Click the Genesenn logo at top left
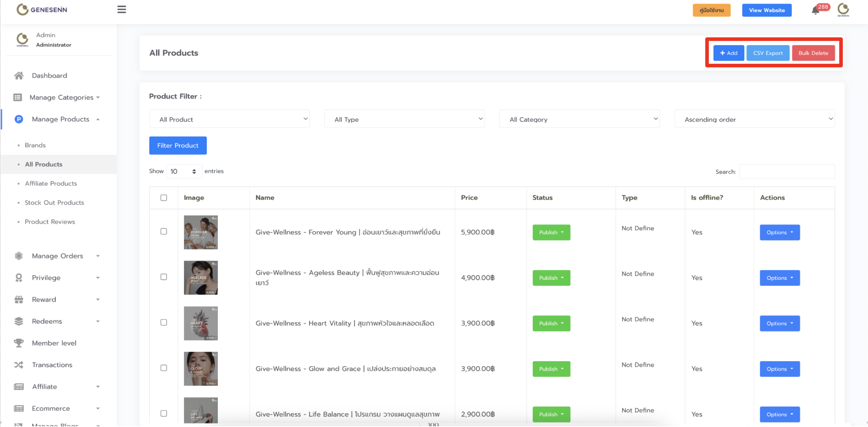Image resolution: width=868 pixels, height=427 pixels. (42, 9)
